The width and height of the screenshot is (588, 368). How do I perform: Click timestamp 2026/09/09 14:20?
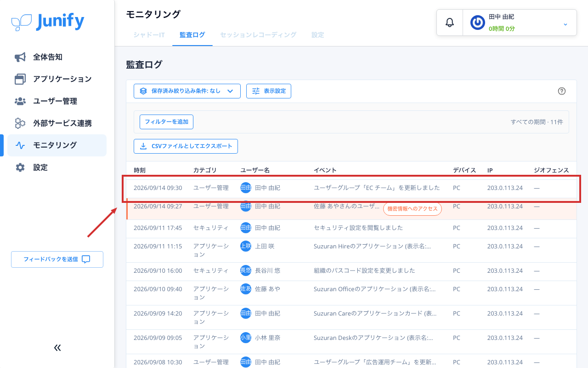click(158, 313)
